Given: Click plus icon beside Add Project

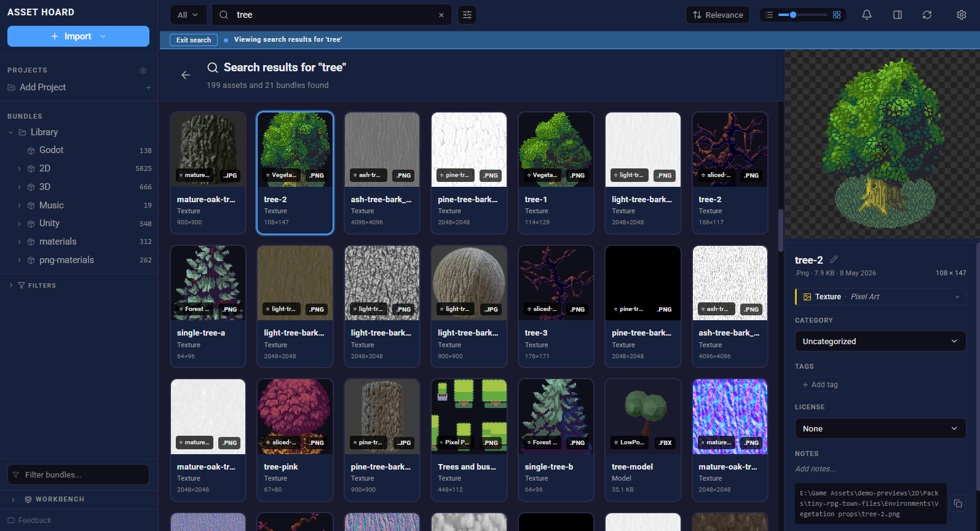Looking at the screenshot, I should [x=148, y=87].
